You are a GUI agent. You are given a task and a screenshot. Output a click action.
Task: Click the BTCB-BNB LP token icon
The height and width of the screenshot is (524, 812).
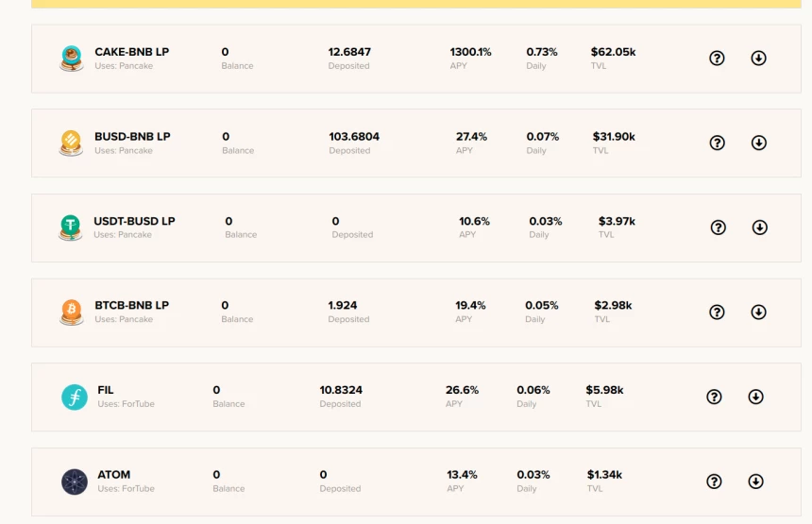pyautogui.click(x=71, y=312)
